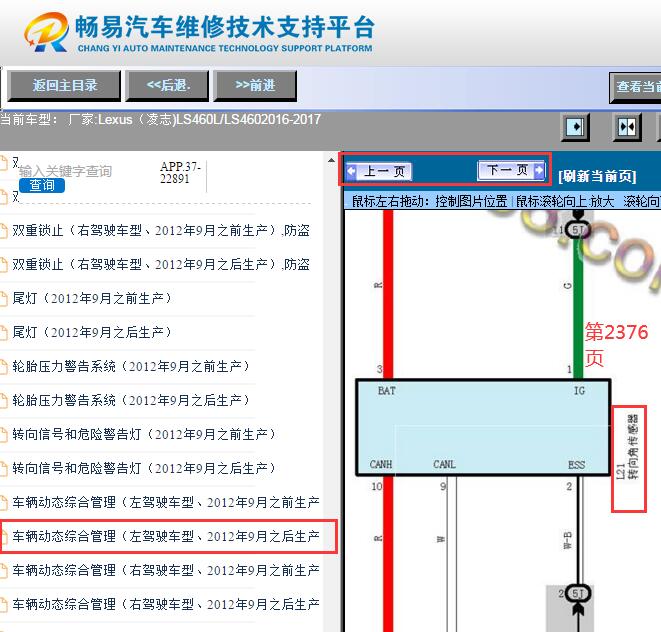
Task: Click the [刷新当前页] link
Action: point(597,176)
